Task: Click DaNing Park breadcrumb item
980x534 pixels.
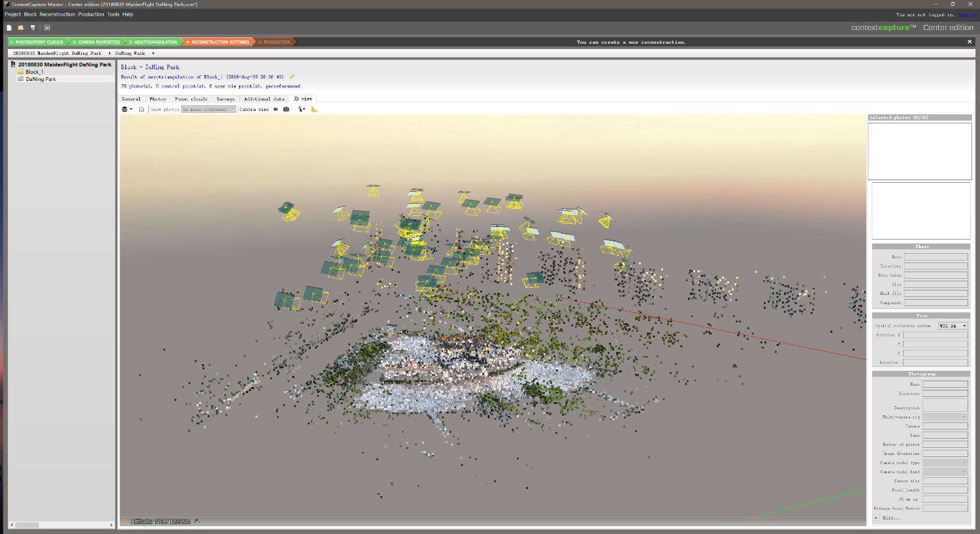Action: point(130,53)
